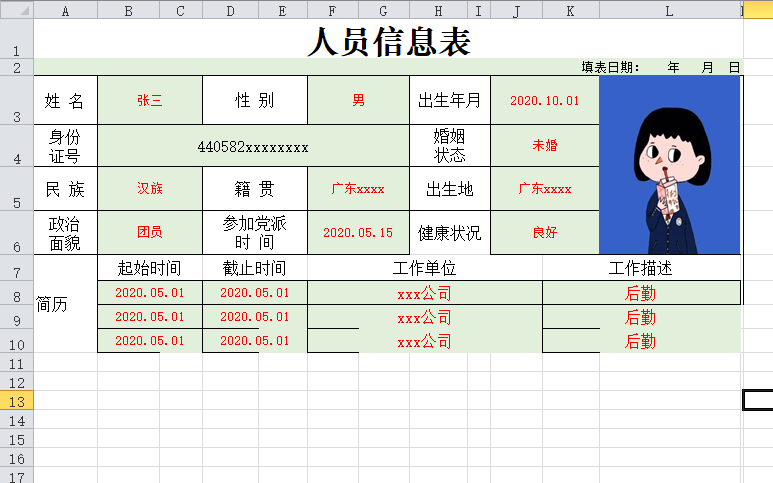The width and height of the screenshot is (773, 483).
Task: Click the 性别 label cell
Action: [x=255, y=100]
